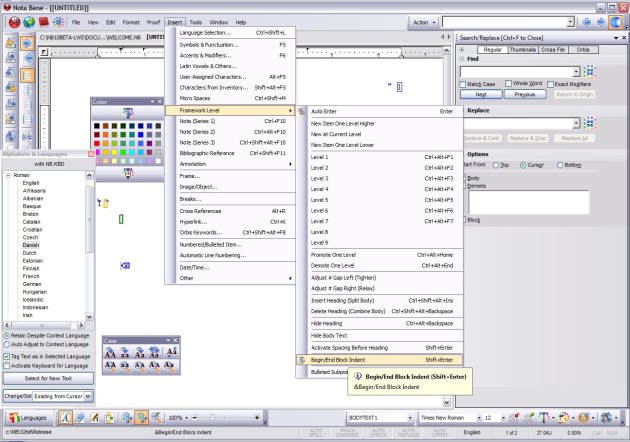Viewport: 630px width, 442px height.
Task: Open the Replace field dropdown arrow
Action: pos(576,123)
